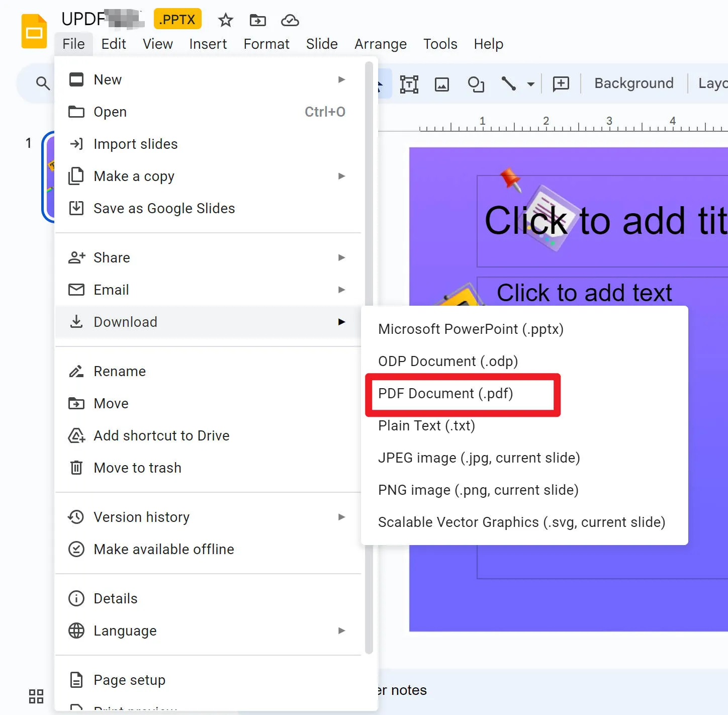Open the insert image tool
728x715 pixels.
(x=442, y=83)
